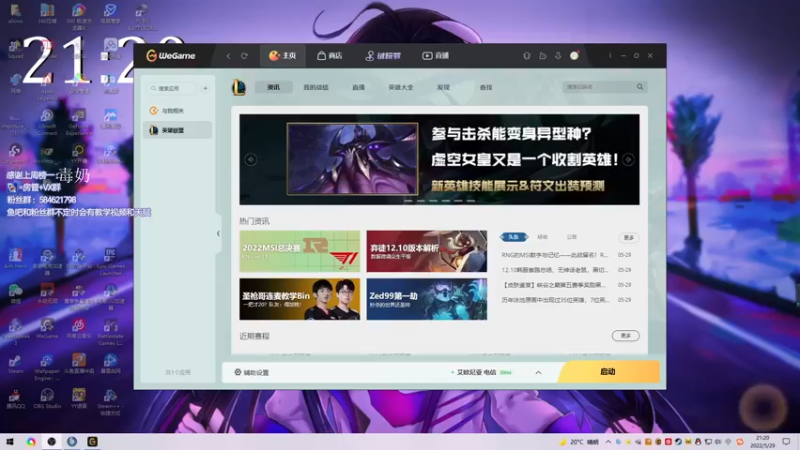
Task: Select 与我相关 in the sidebar
Action: pyautogui.click(x=177, y=111)
